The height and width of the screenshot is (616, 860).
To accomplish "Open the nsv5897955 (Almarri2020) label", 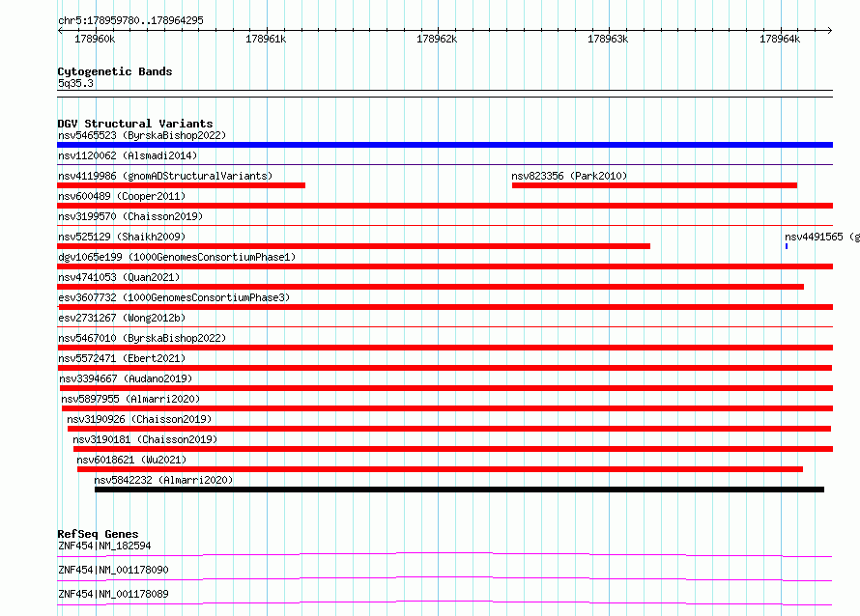I will 130,399.
